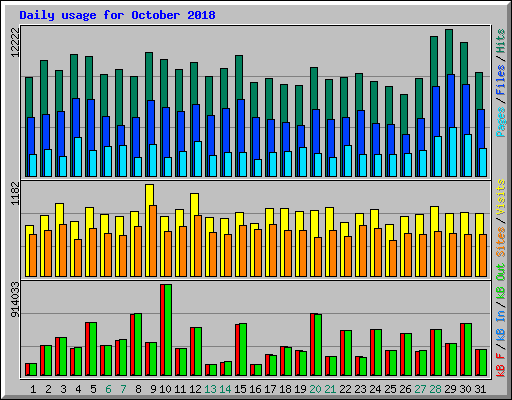Click the green weekend day 27 label

(420, 389)
